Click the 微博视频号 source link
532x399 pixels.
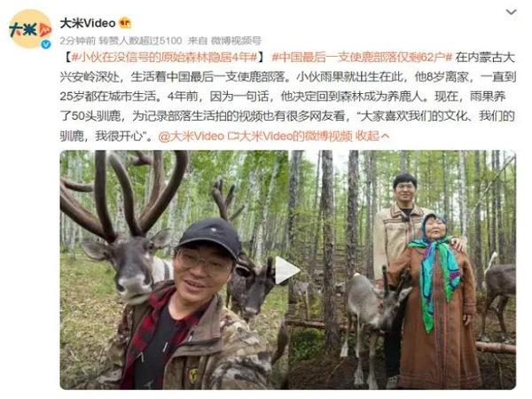[x=236, y=41]
